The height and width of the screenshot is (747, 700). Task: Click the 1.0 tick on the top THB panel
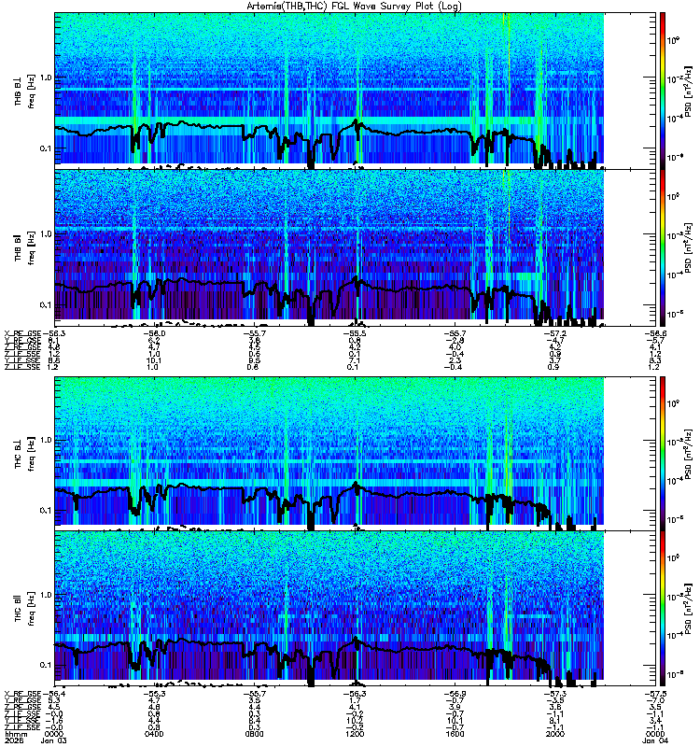point(45,78)
